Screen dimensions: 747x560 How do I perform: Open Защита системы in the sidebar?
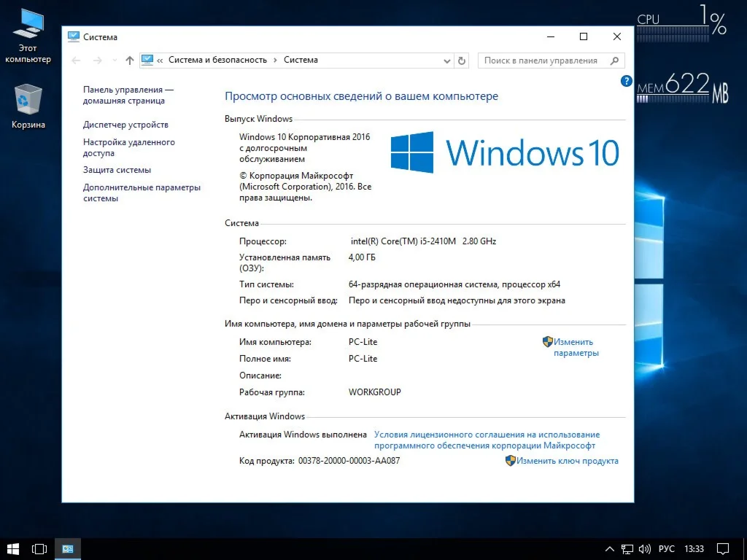click(x=117, y=170)
